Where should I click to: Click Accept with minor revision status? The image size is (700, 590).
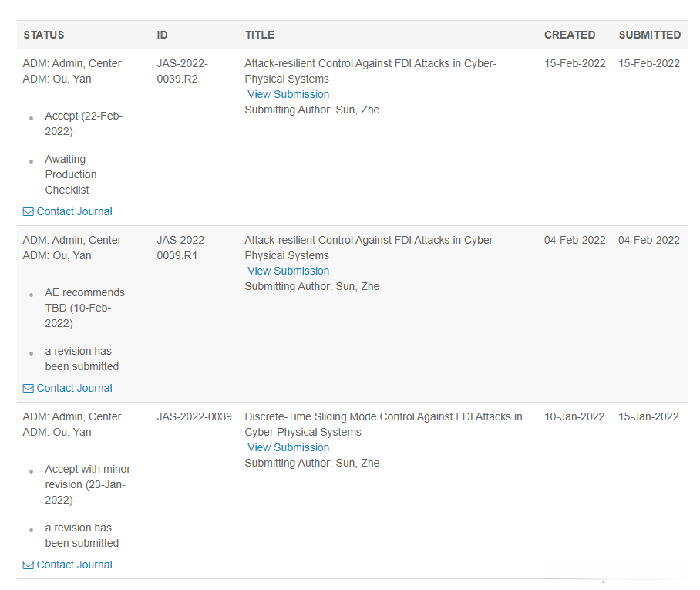click(87, 484)
